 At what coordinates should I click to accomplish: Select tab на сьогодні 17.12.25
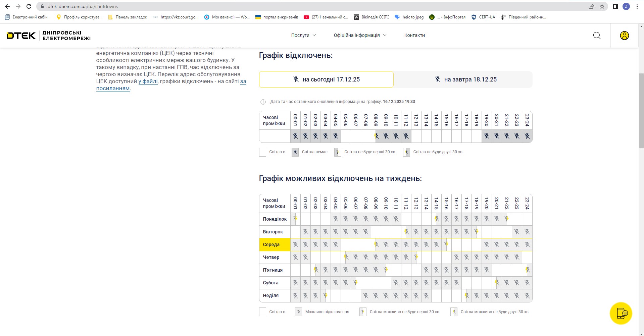tap(326, 79)
